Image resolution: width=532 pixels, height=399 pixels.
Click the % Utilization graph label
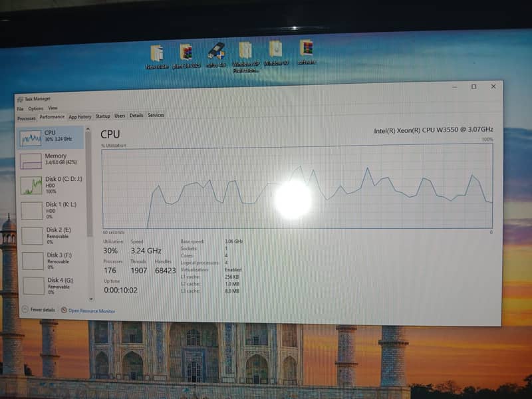pos(114,146)
